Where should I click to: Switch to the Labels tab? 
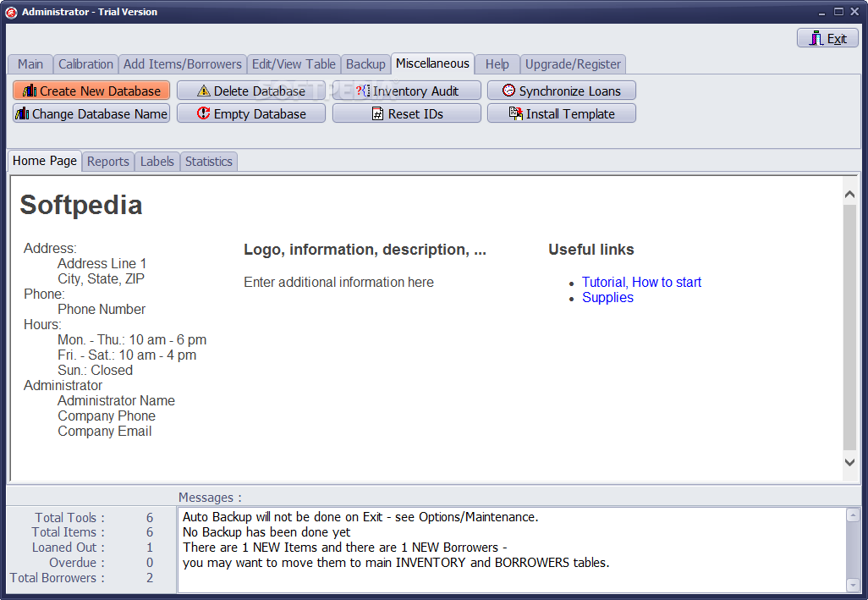tap(157, 162)
